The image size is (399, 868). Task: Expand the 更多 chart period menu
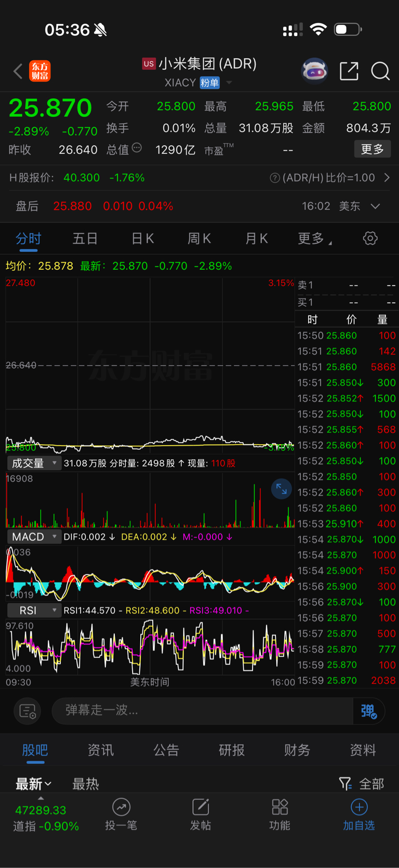314,239
